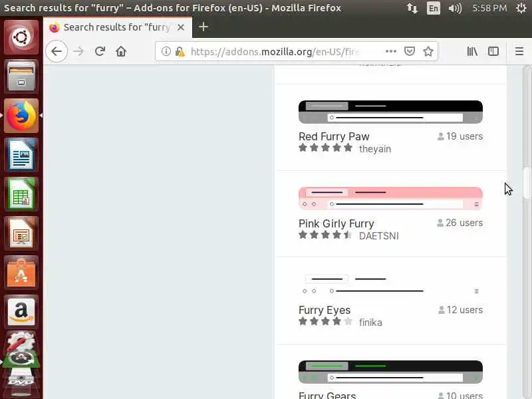Viewport: 532px width, 399px height.
Task: Open Ubuntu Dash search launcher
Action: [x=21, y=37]
